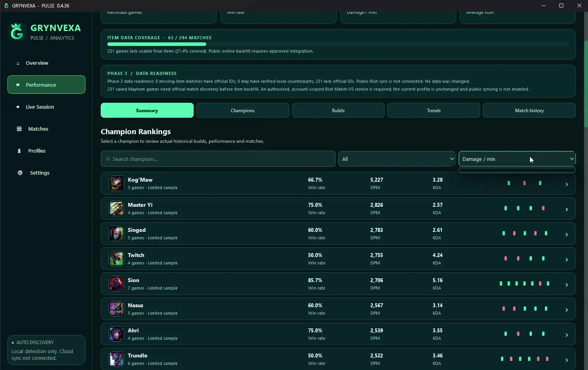Expand Kog'Maw row with its chevron
The width and height of the screenshot is (588, 370).
coord(566,184)
